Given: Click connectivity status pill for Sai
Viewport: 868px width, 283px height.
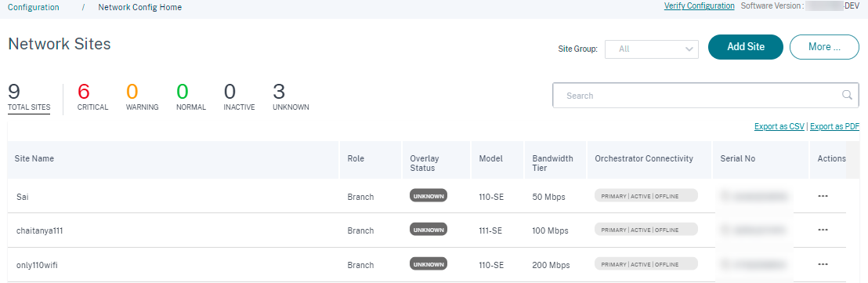Looking at the screenshot, I should [x=646, y=195].
